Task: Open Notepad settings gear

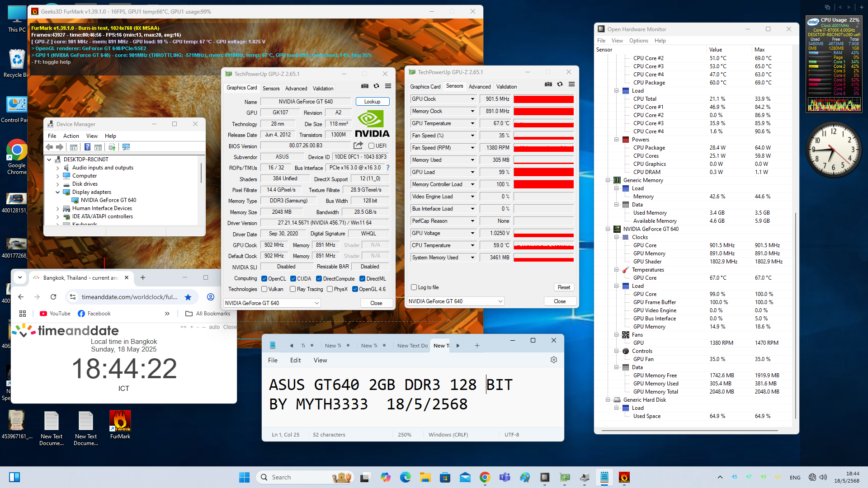Action: click(554, 360)
